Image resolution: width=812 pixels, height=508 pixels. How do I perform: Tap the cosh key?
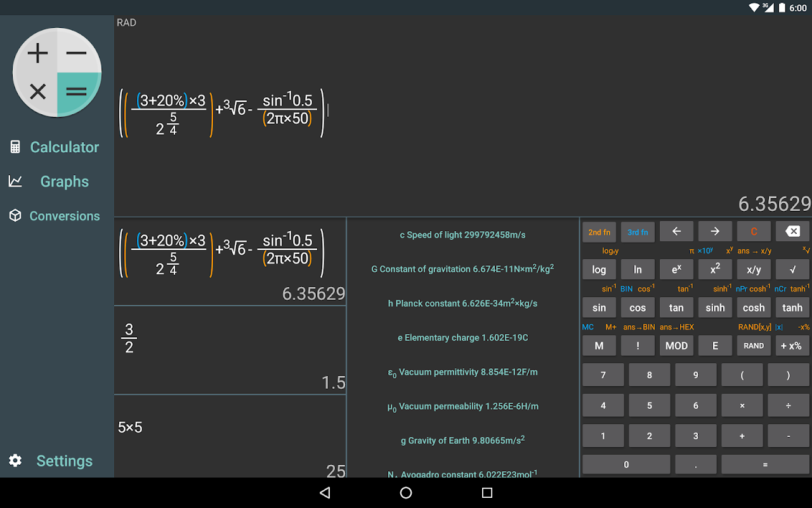tap(754, 307)
